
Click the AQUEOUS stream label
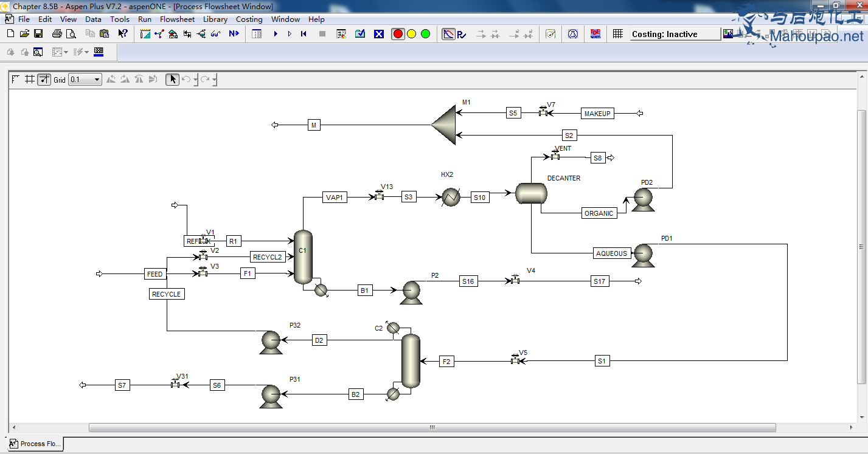pos(611,253)
